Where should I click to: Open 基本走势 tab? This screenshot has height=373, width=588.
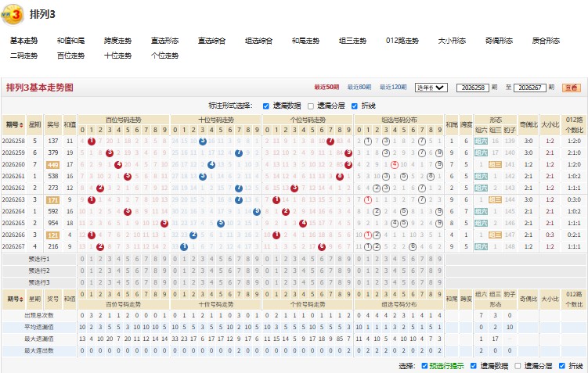(x=24, y=41)
